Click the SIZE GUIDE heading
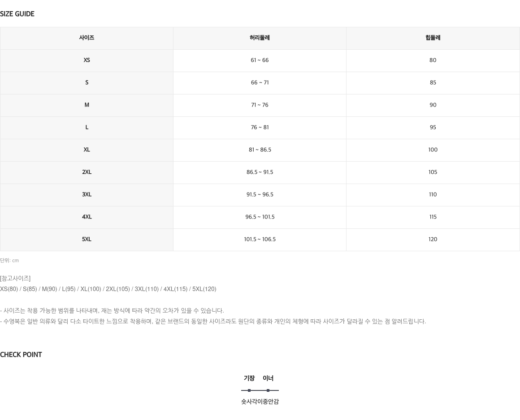The width and height of the screenshot is (520, 420). coord(17,14)
